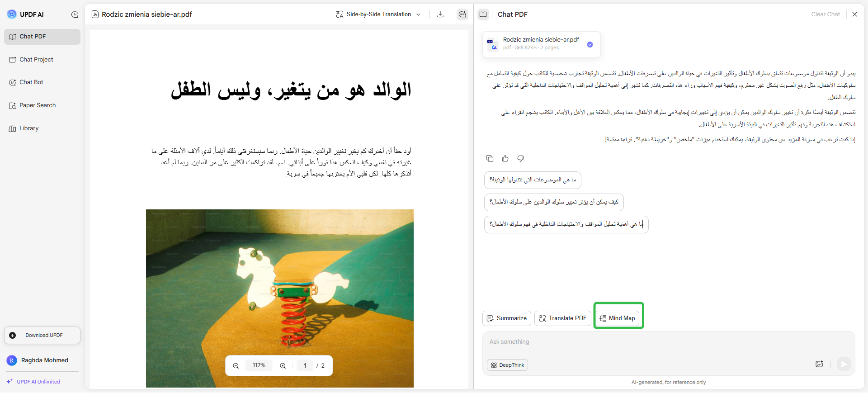This screenshot has height=393, width=868.
Task: Click the document filename Rodzic zmienia siebie-ar.pdf title
Action: pyautogui.click(x=147, y=14)
